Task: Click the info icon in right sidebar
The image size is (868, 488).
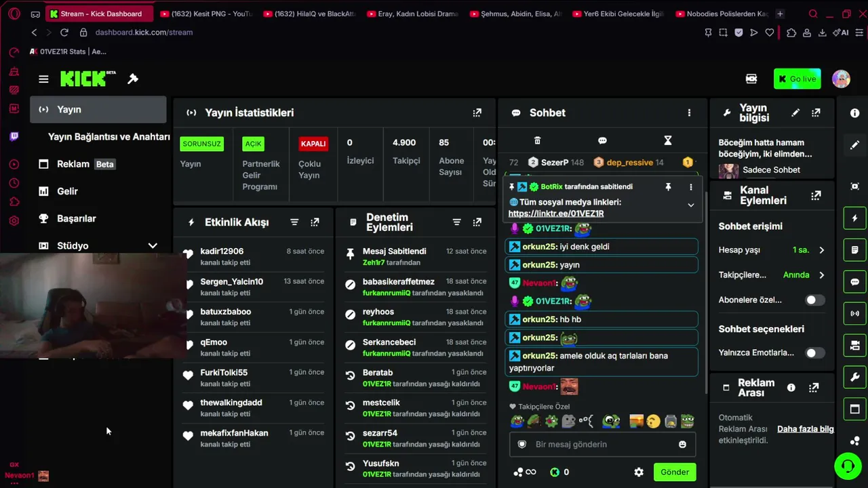Action: pos(854,113)
